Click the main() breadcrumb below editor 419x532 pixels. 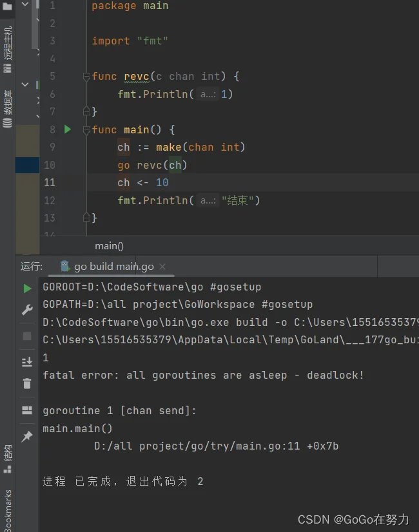coord(109,245)
